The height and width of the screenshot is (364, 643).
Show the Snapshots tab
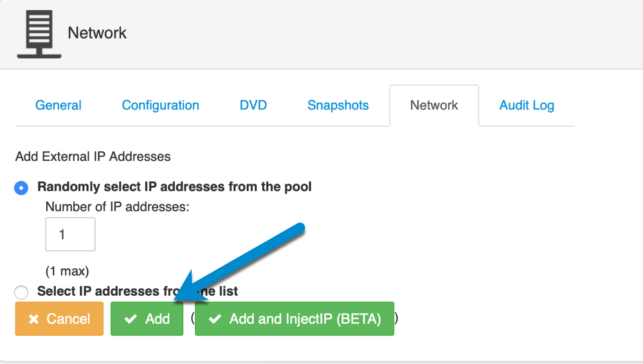point(338,105)
